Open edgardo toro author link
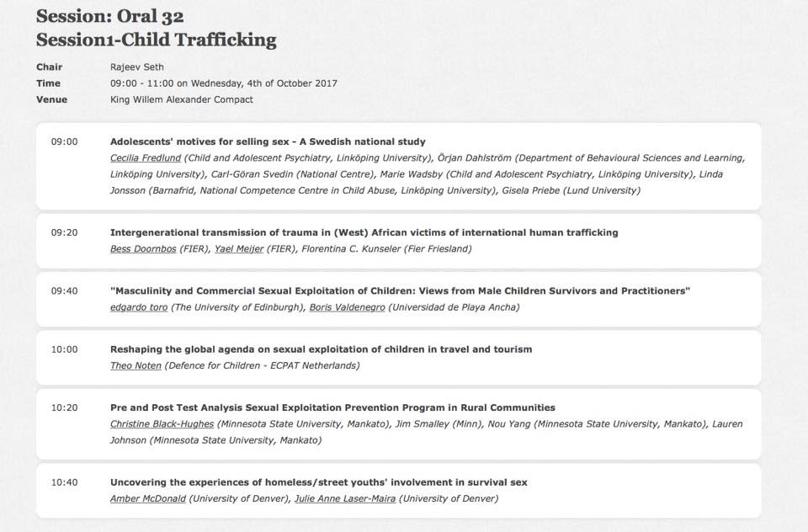The image size is (808, 532). pyautogui.click(x=139, y=306)
